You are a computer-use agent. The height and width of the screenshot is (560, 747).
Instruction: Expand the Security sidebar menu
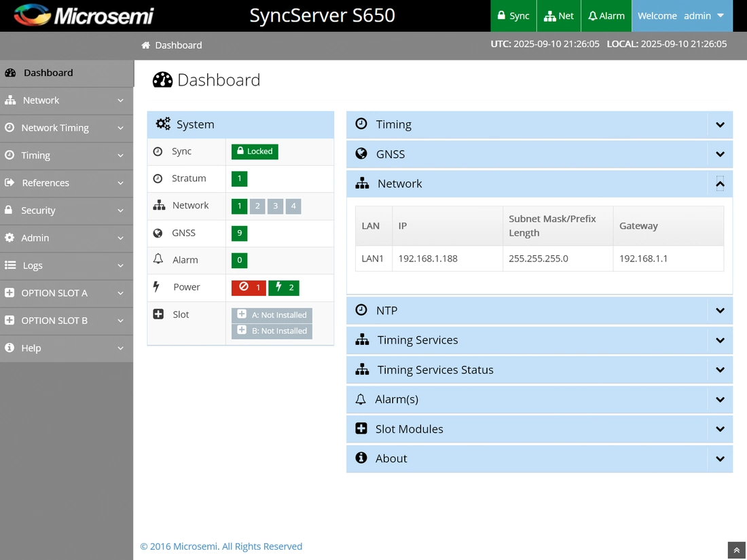67,210
